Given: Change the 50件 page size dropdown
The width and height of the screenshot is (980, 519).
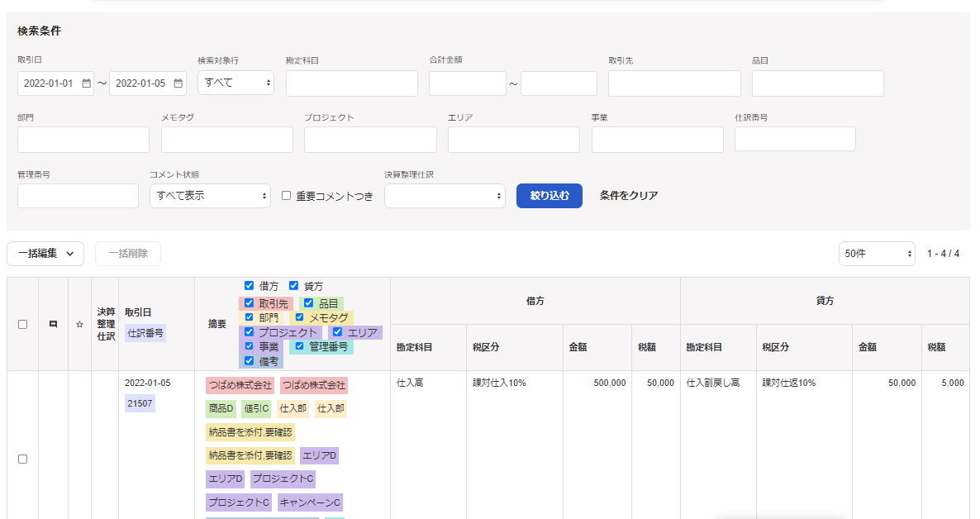Looking at the screenshot, I should [877, 253].
